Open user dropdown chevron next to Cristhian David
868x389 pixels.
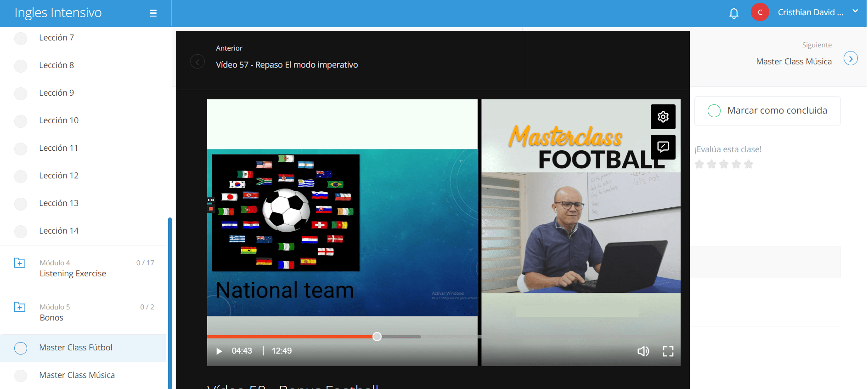pyautogui.click(x=855, y=11)
